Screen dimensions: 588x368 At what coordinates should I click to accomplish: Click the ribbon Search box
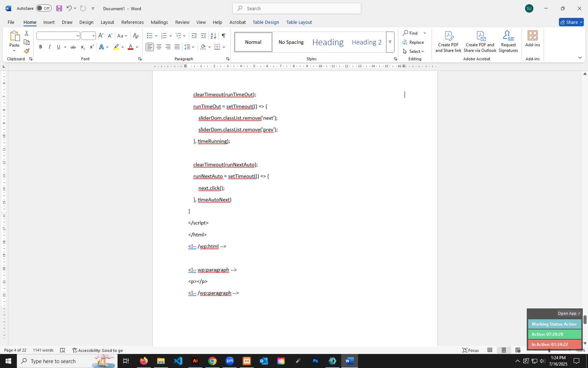point(297,8)
